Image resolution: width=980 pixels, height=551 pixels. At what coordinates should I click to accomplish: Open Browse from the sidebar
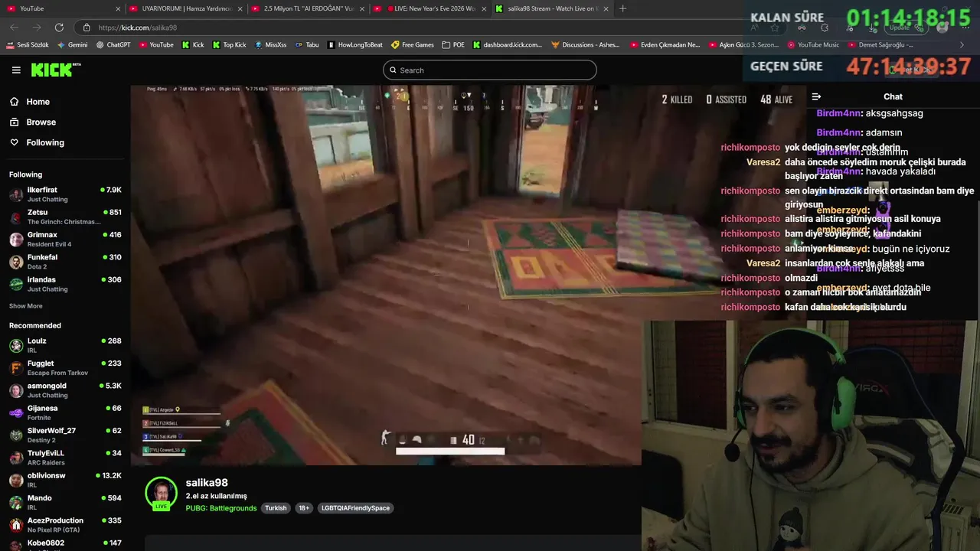pos(41,122)
